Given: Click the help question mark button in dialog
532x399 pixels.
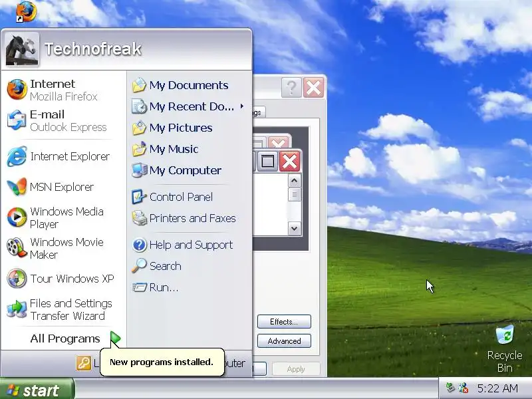Looking at the screenshot, I should coord(291,88).
